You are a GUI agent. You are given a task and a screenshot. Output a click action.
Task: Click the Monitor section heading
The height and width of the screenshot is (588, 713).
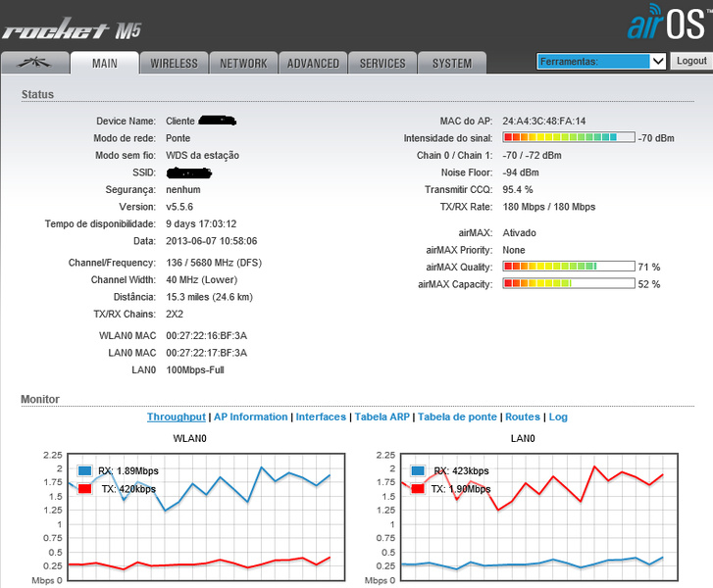(40, 399)
